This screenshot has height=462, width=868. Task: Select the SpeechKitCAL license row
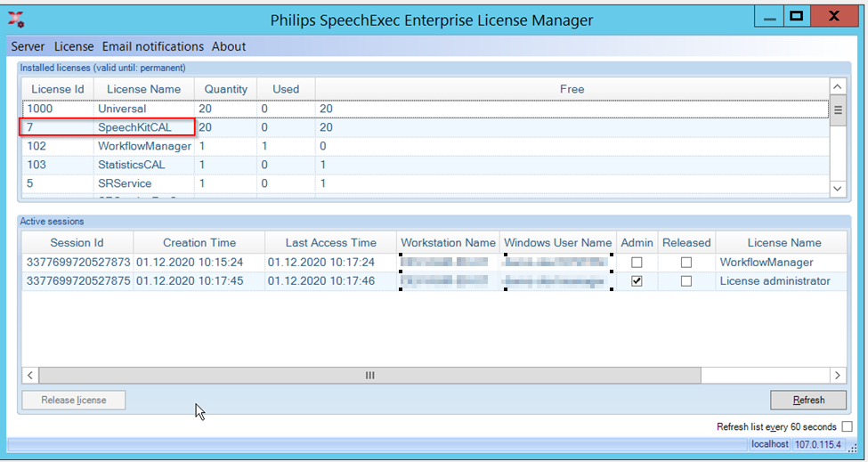pyautogui.click(x=426, y=128)
